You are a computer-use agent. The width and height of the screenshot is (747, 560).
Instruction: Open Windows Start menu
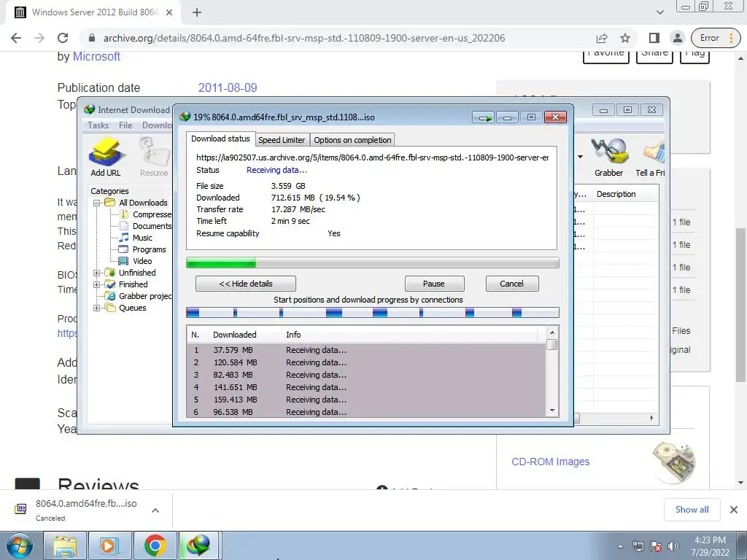[19, 545]
